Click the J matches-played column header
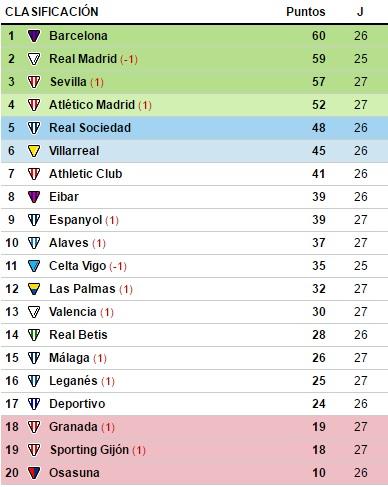Image resolution: width=388 pixels, height=487 pixels. click(x=360, y=12)
